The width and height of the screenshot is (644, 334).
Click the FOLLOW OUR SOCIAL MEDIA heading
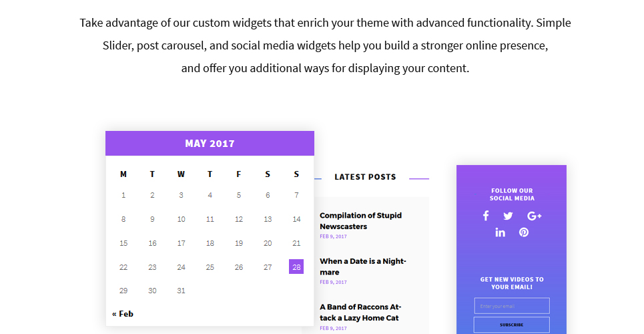512,194
